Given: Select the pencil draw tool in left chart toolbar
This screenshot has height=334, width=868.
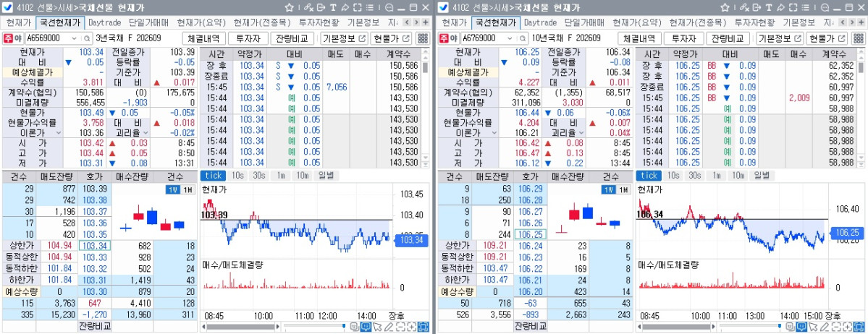Looking at the screenshot, I should (x=389, y=327).
